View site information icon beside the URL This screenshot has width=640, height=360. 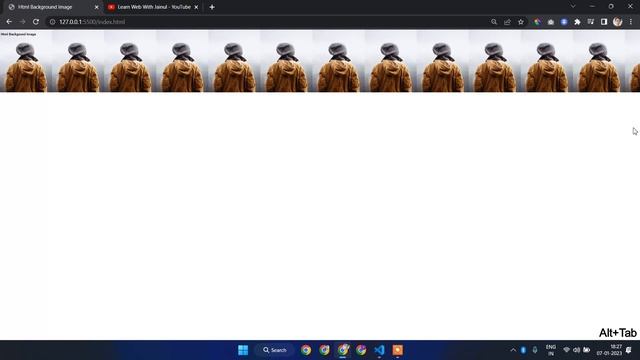coord(52,22)
